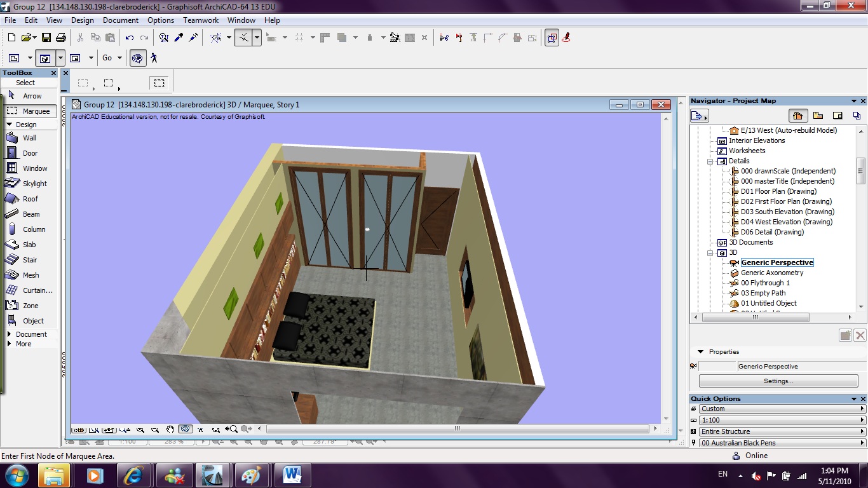Open Microsoft Word from the taskbar

[293, 474]
